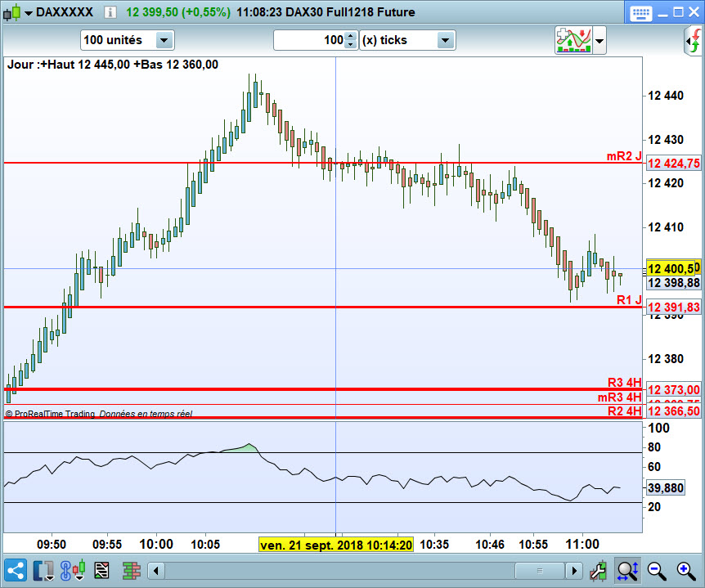
Task: Click the chain link candlestick group icon
Action: (x=73, y=571)
